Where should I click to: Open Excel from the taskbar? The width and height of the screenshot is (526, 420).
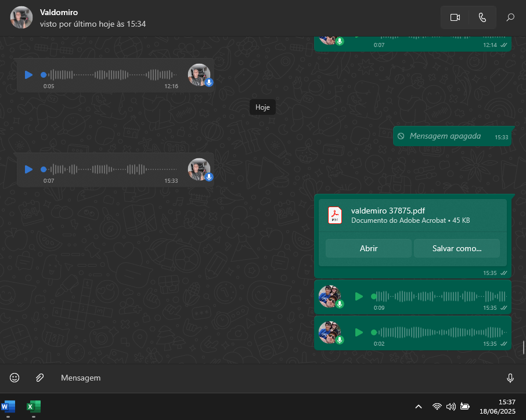click(34, 406)
